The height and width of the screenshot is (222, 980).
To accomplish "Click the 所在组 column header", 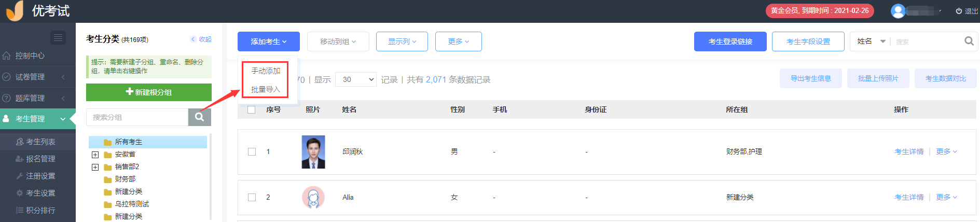I will point(737,110).
